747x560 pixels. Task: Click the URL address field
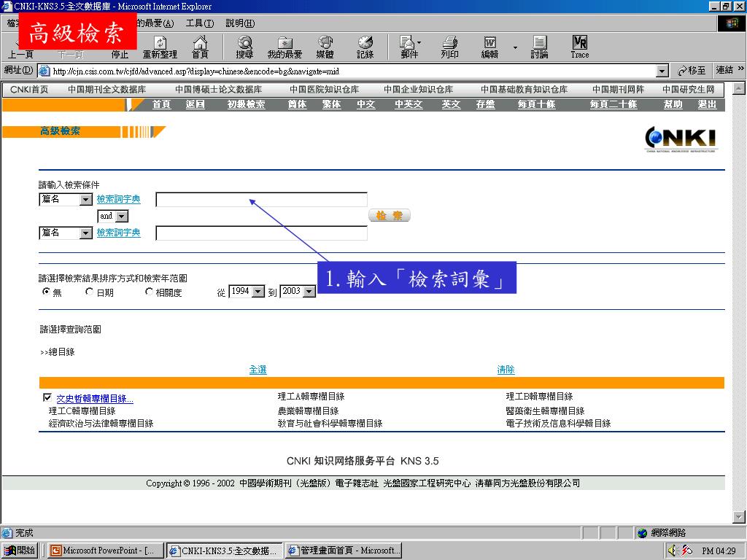(x=354, y=71)
